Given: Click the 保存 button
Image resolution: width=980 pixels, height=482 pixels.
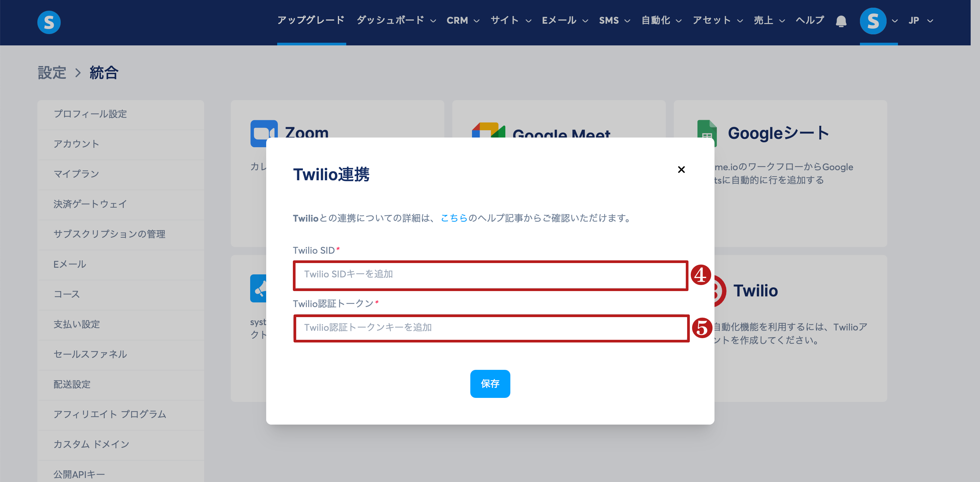Looking at the screenshot, I should 490,384.
